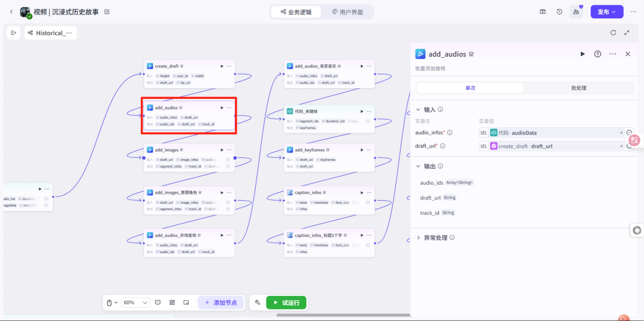The height and width of the screenshot is (321, 644).
Task: Open the store icon left of version history
Action: coord(543,12)
